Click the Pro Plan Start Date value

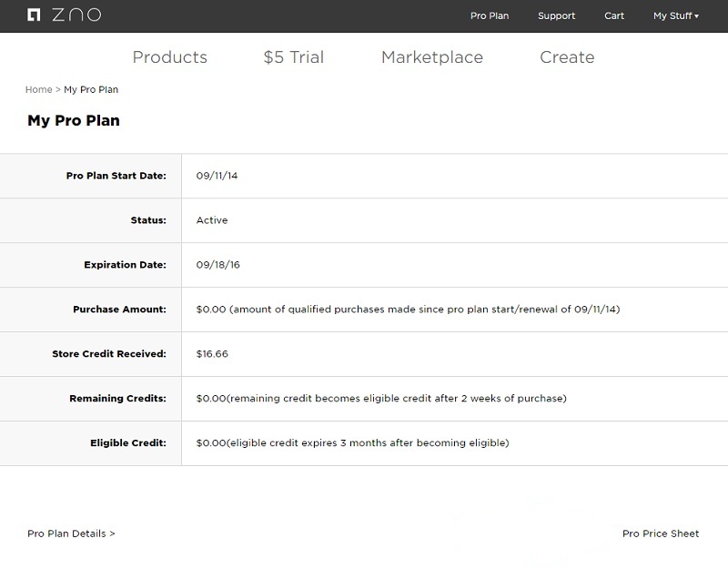pyautogui.click(x=217, y=176)
